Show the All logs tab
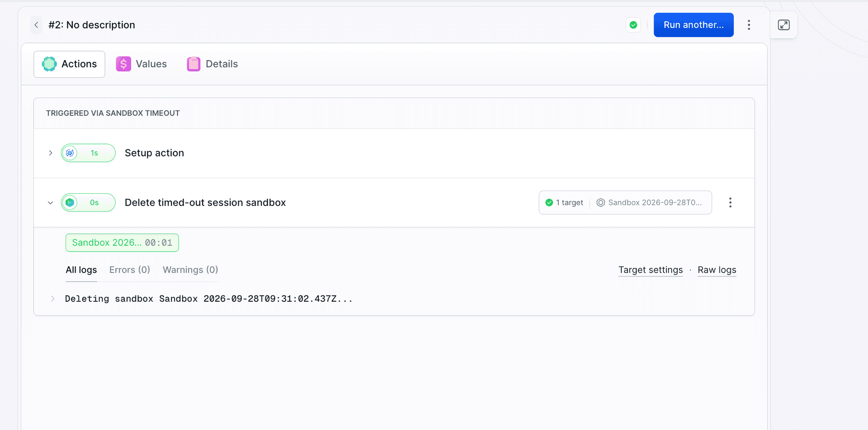 (x=81, y=270)
